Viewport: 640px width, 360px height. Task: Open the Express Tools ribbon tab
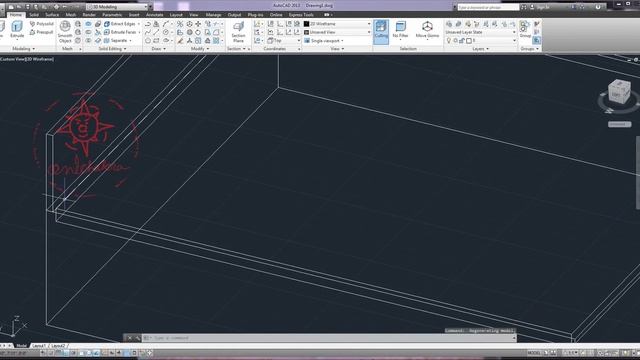pyautogui.click(x=301, y=15)
